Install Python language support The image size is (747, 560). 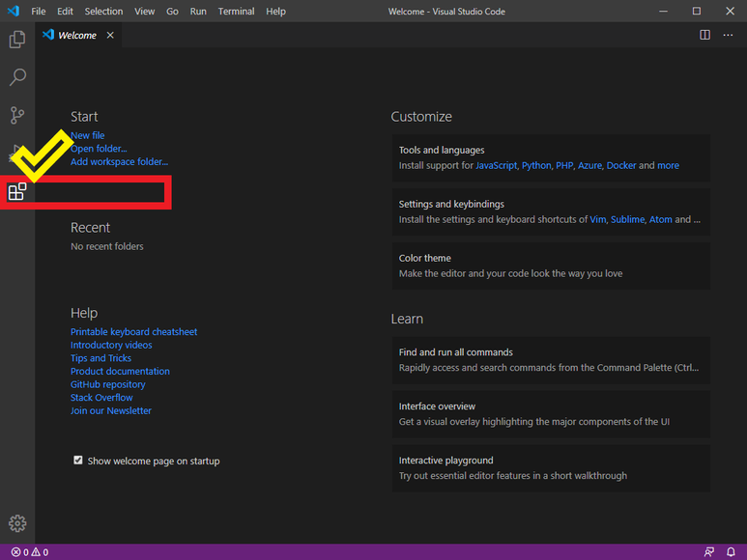coord(536,165)
